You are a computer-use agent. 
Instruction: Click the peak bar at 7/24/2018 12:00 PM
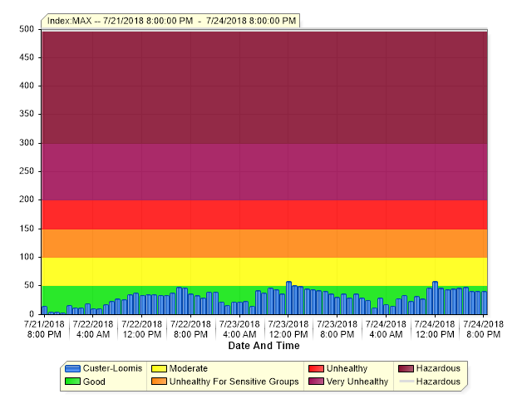(x=435, y=298)
